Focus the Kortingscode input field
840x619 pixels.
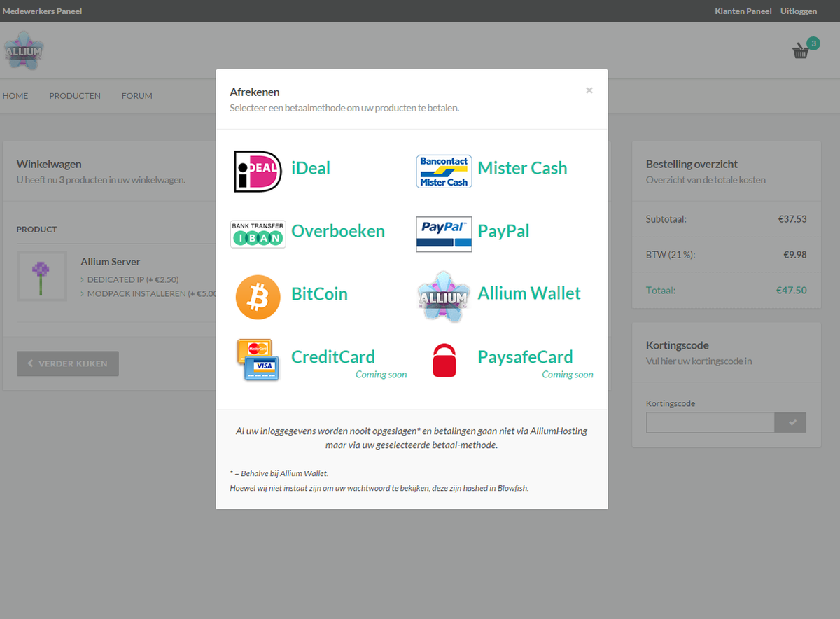click(x=710, y=422)
